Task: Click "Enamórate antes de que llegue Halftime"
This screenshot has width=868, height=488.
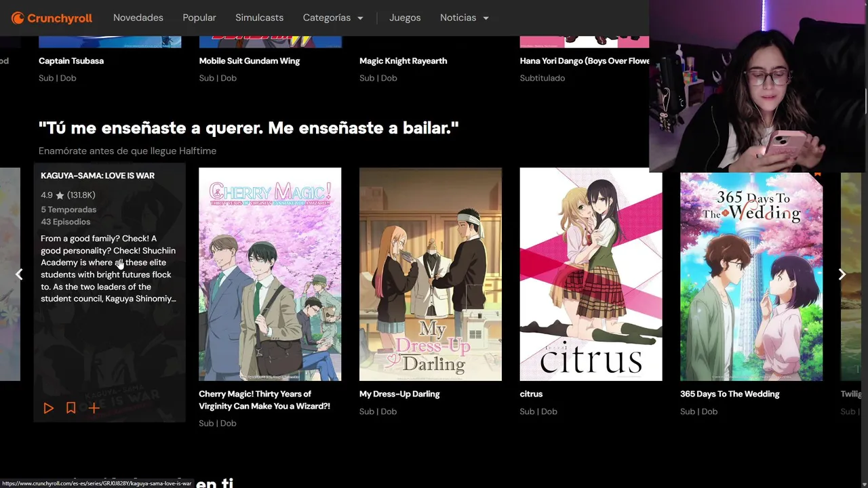Action: [127, 150]
